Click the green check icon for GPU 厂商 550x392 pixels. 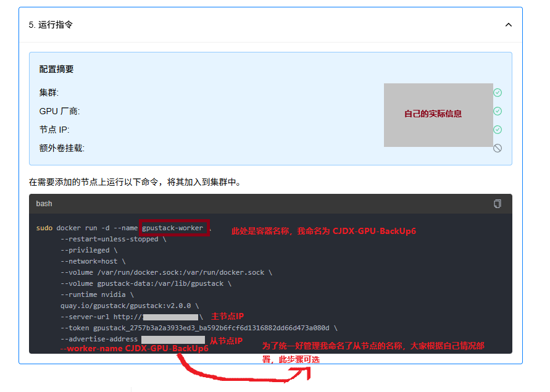click(498, 111)
